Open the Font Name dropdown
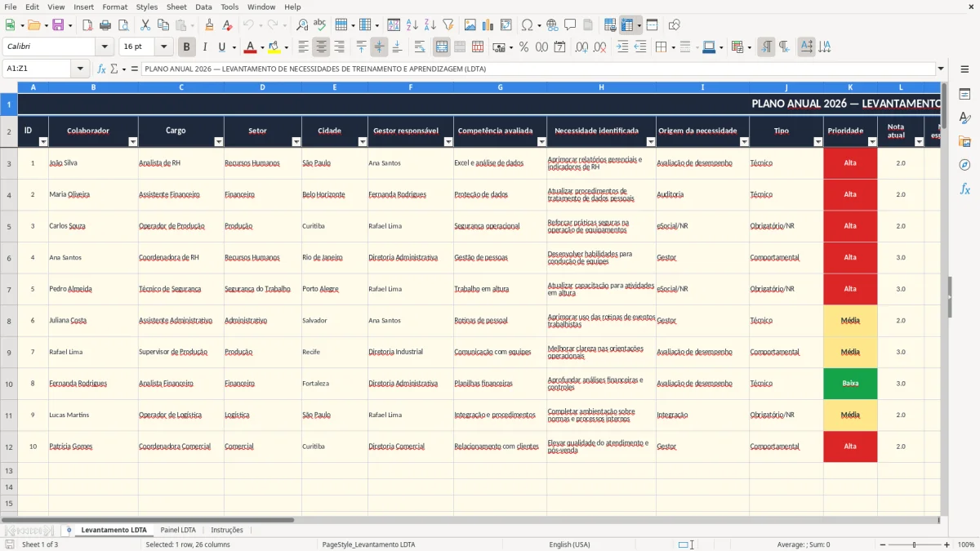Viewport: 980px width, 551px height. [106, 47]
